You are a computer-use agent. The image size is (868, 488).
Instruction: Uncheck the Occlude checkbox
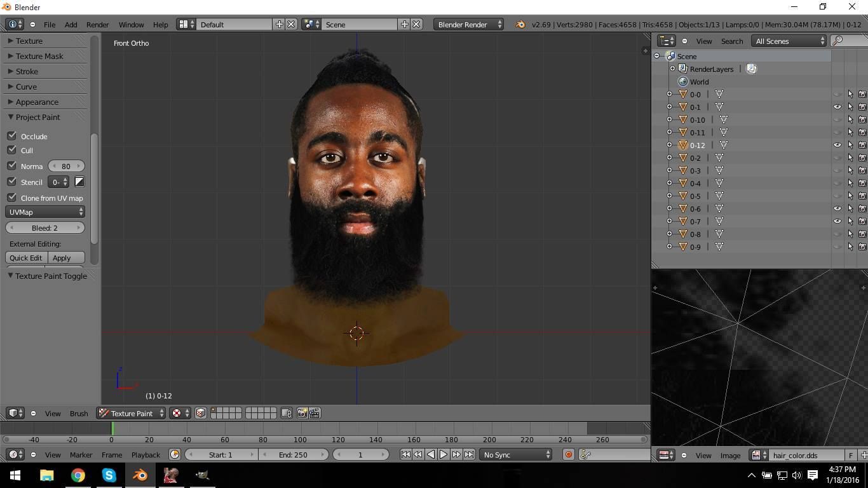(x=12, y=136)
